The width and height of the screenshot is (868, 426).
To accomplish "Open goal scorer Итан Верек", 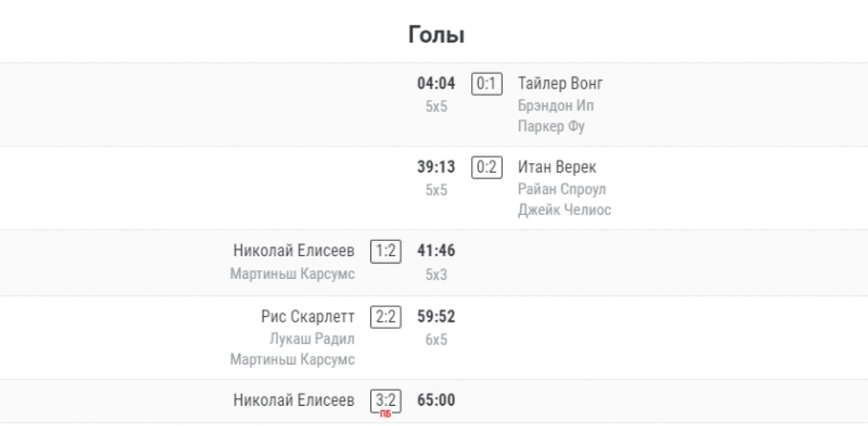I will coord(556,168).
